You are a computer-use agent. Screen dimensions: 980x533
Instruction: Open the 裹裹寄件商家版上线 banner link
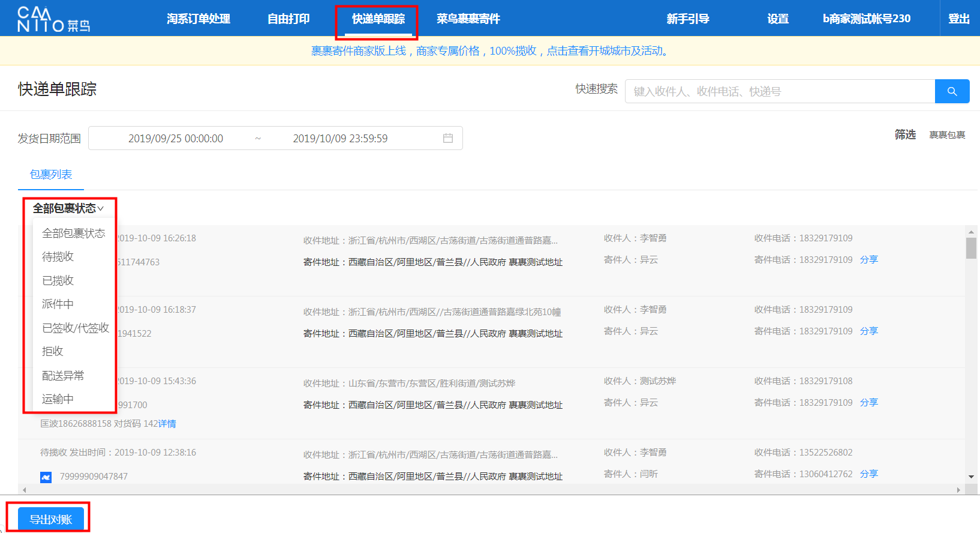tap(489, 51)
